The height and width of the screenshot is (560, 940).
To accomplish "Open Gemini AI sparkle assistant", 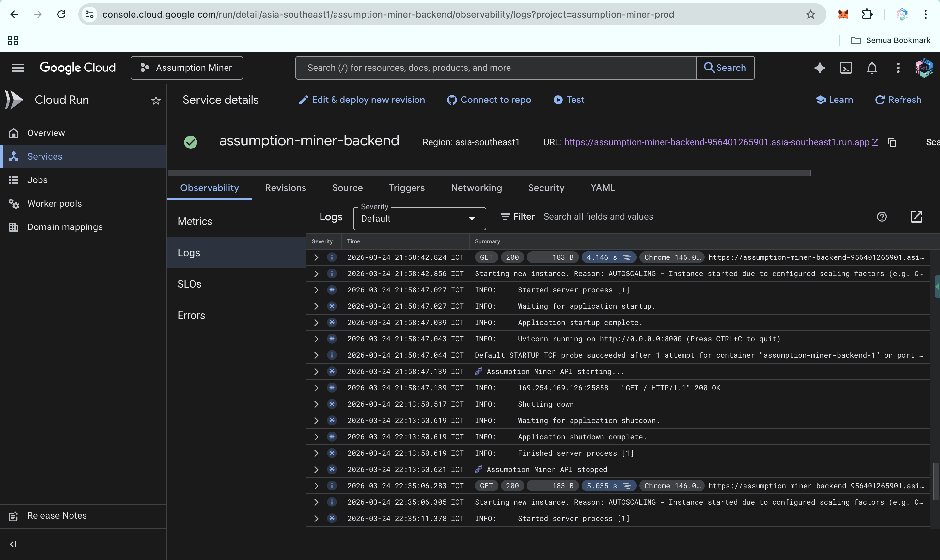I will coord(819,68).
